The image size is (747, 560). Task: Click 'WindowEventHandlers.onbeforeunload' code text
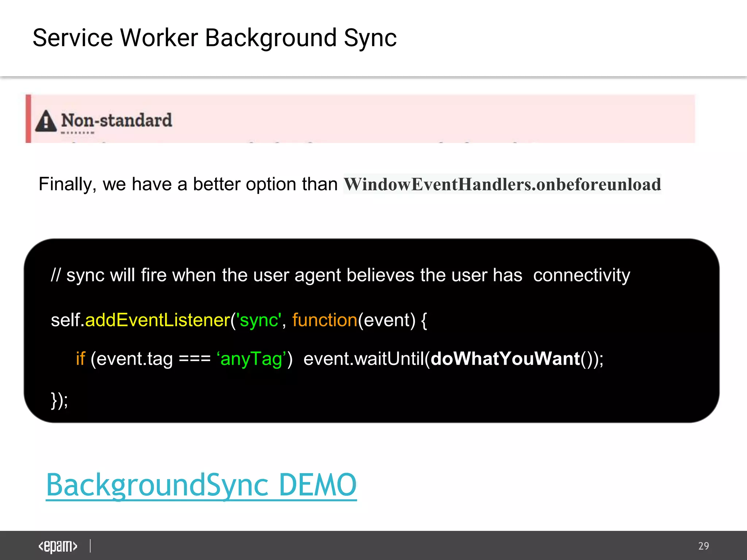502,184
